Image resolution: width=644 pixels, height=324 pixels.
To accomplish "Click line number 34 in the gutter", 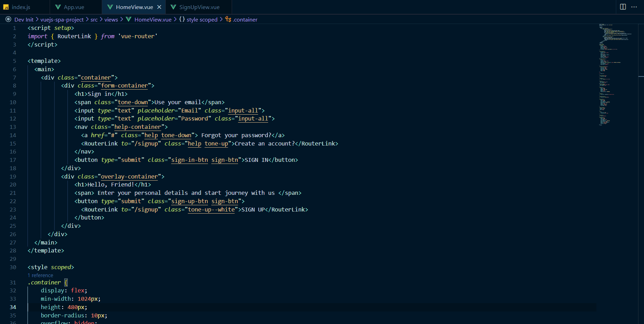I will pos(13,307).
